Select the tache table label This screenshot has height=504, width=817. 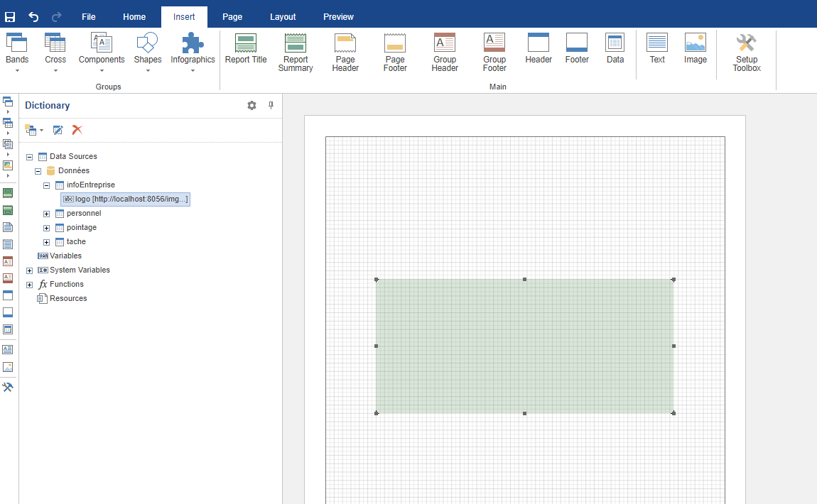[x=76, y=241]
